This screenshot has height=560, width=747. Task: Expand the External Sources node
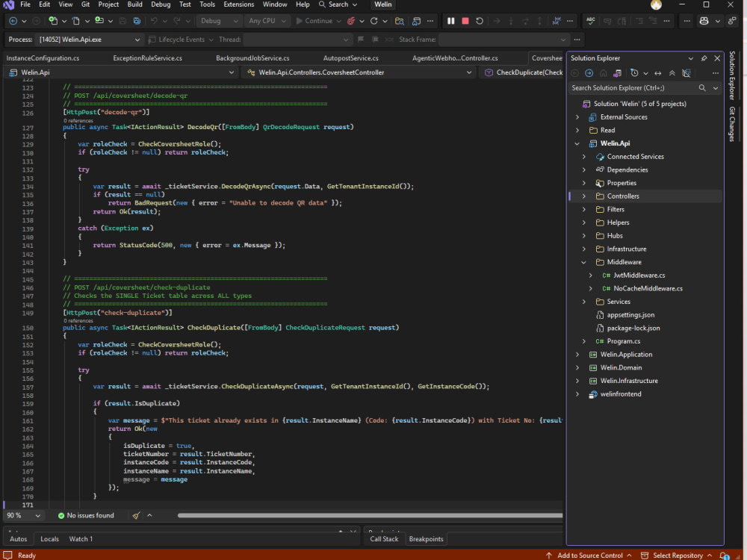(577, 116)
